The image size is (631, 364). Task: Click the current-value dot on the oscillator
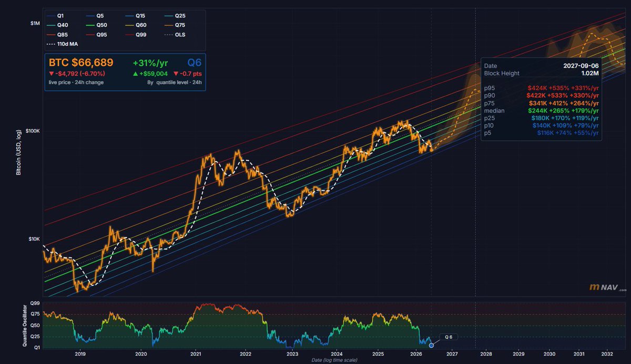(x=431, y=345)
